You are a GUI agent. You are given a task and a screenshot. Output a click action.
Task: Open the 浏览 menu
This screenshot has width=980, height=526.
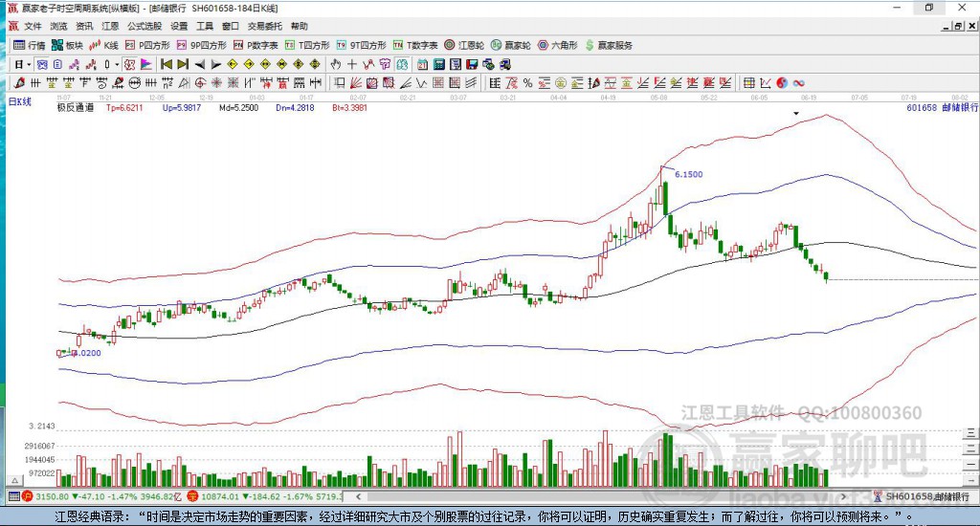tap(58, 26)
